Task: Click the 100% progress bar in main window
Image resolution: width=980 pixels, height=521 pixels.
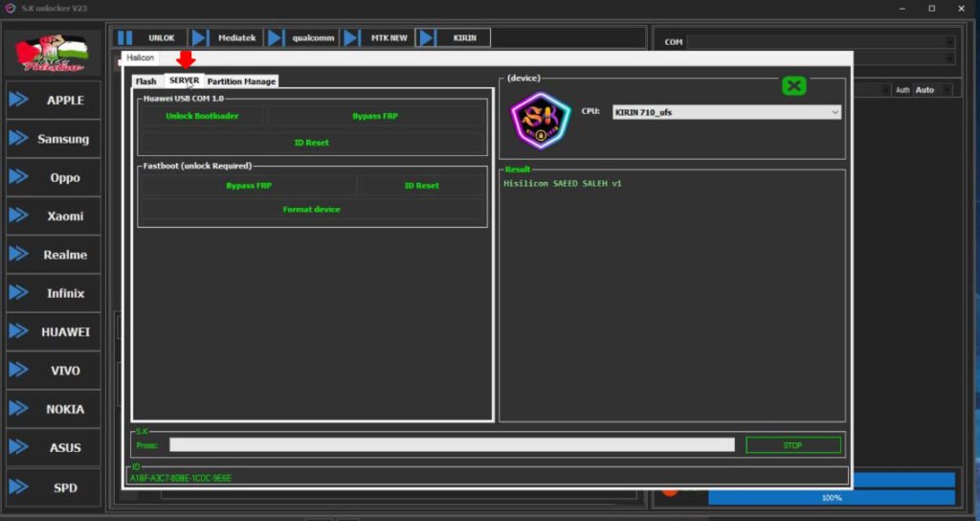Action: coord(832,498)
